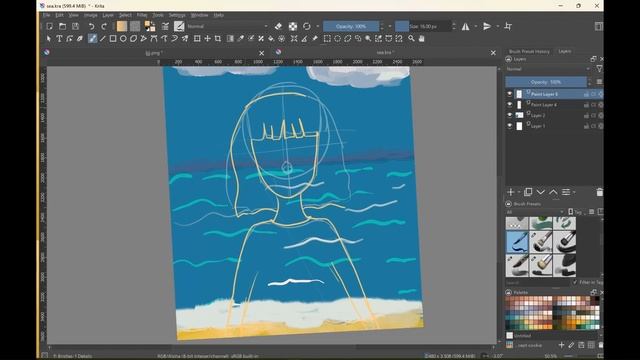Image resolution: width=640 pixels, height=360 pixels.
Task: Add a new paint layer
Action: coord(511,192)
